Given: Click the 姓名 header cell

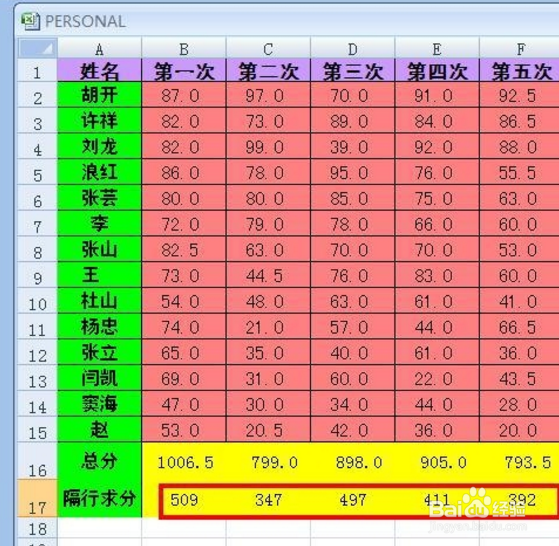Looking at the screenshot, I should 99,71.
